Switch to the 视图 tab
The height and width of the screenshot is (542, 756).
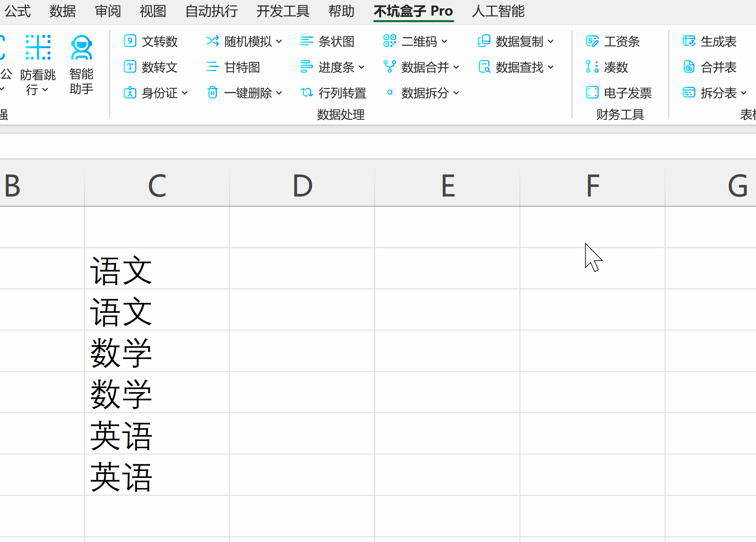tap(153, 11)
